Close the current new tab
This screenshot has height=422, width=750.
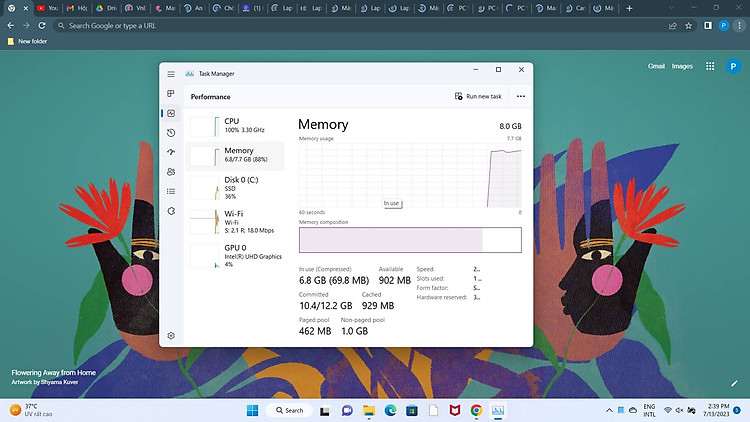tap(26, 8)
